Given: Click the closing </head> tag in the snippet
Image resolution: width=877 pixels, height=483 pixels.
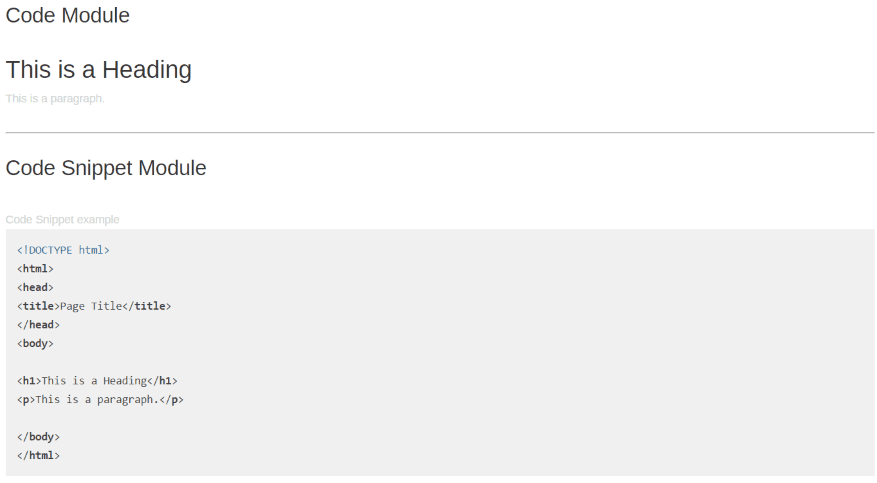Looking at the screenshot, I should click(x=38, y=324).
